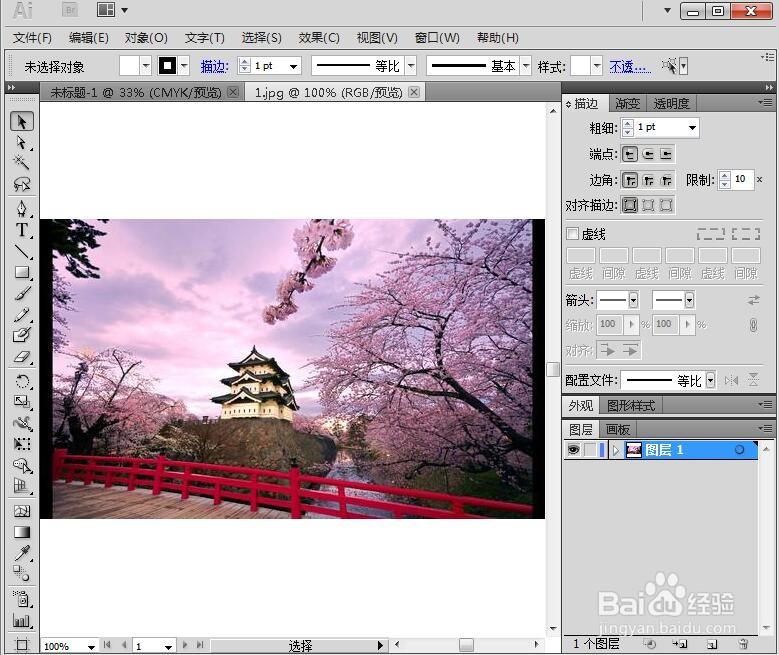Switch to 渐变 panel tab
Screen dimensions: 779x655
(x=627, y=103)
